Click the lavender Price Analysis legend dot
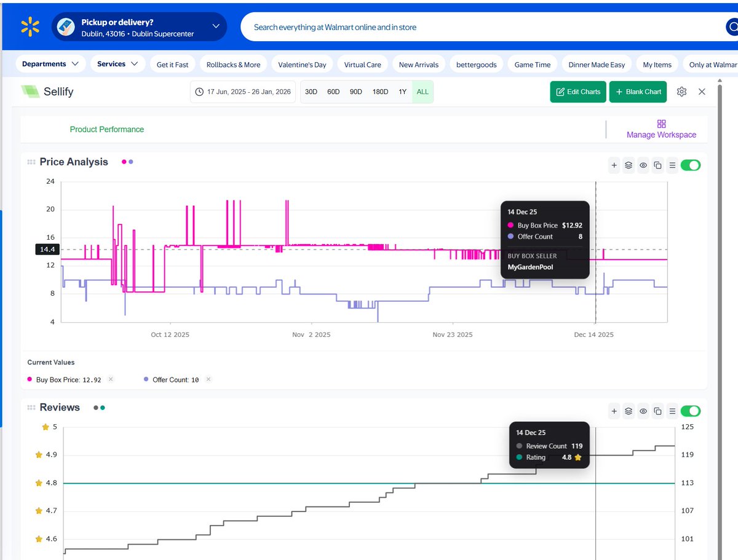 (x=130, y=162)
